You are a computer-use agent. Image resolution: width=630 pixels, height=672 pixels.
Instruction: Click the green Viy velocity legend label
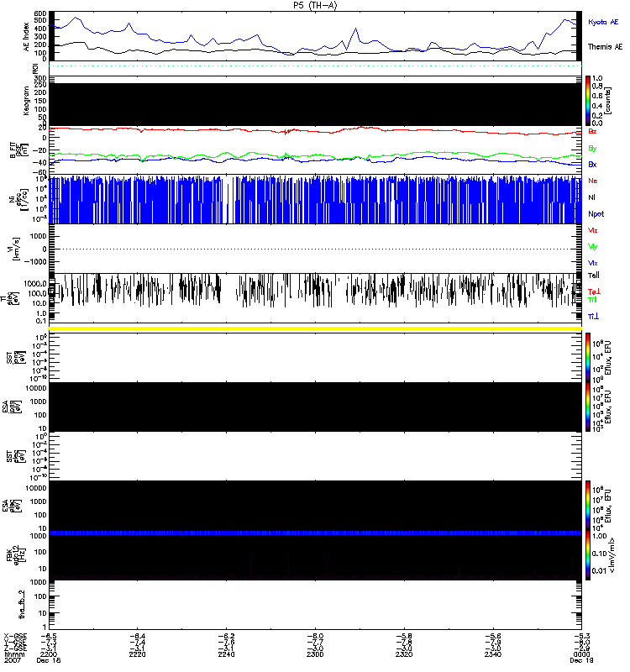click(x=593, y=247)
